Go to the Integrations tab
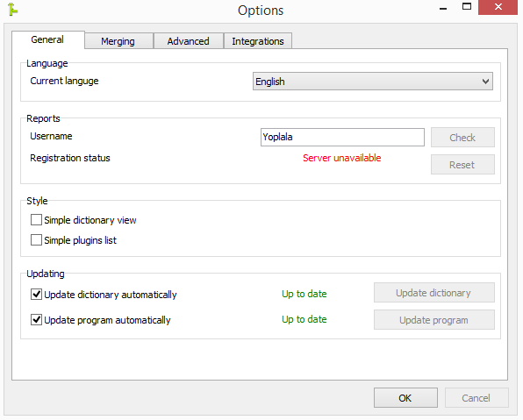This screenshot has width=523, height=420. click(258, 41)
